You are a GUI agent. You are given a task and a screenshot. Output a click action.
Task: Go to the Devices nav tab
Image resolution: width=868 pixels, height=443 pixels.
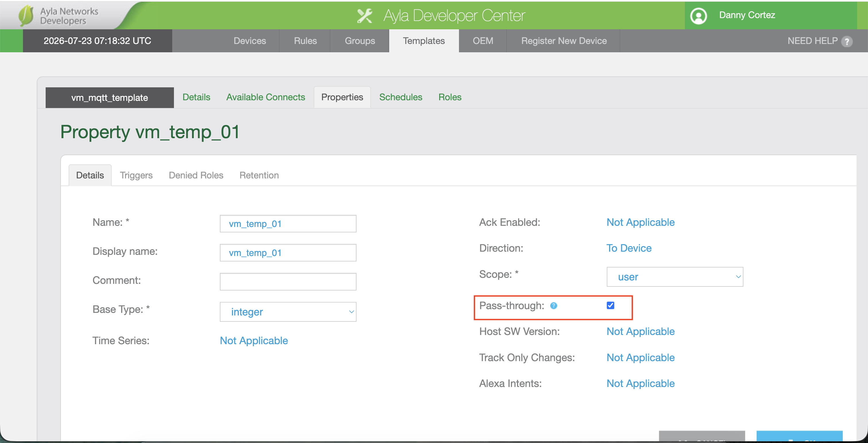pyautogui.click(x=250, y=41)
